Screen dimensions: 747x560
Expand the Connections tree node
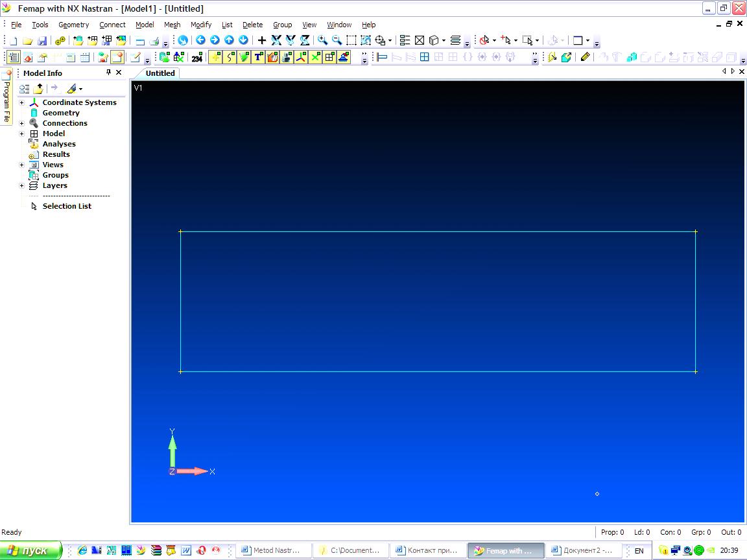(21, 123)
